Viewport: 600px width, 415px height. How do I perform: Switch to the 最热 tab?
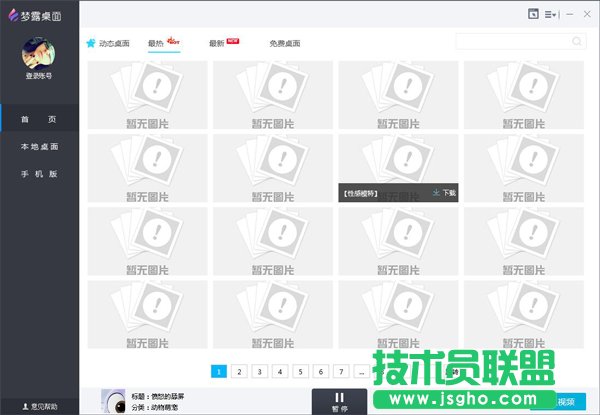(156, 44)
